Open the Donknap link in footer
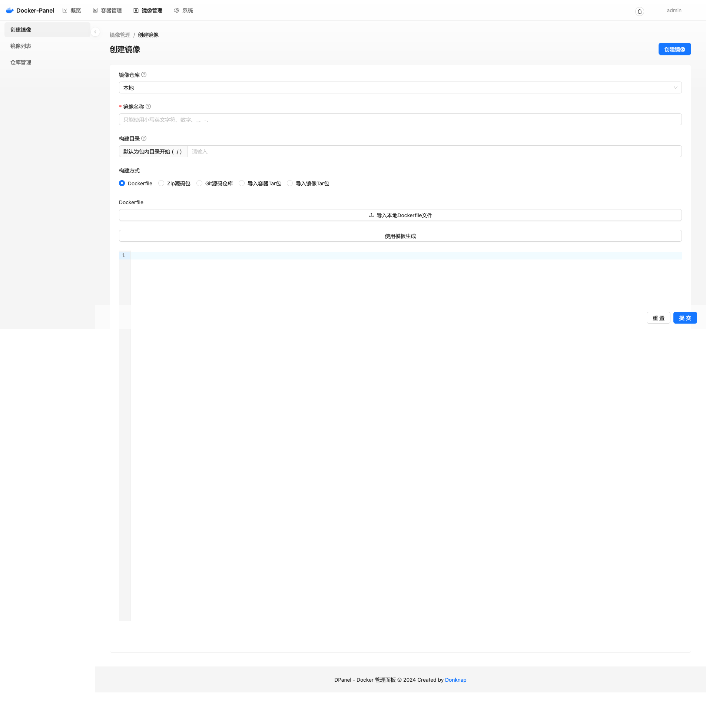Screen dimensions: 706x728 [456, 680]
